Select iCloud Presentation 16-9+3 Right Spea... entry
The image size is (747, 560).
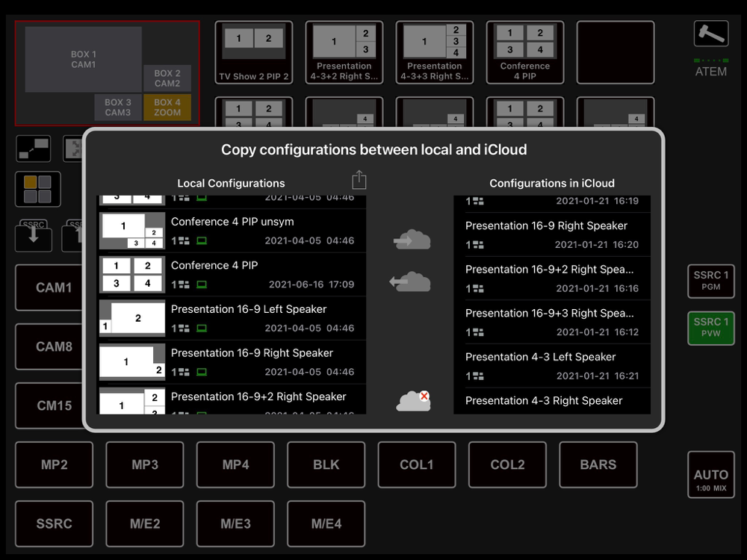pos(552,323)
